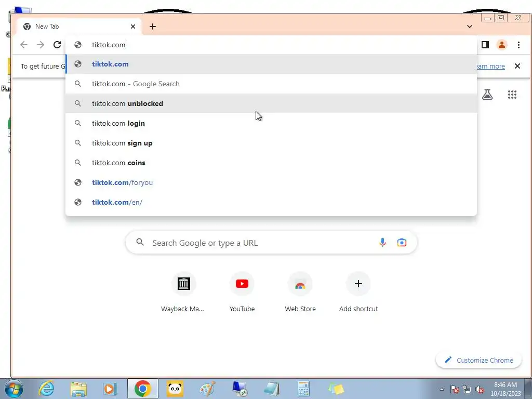Open the Action Center flag icon

tap(455, 389)
